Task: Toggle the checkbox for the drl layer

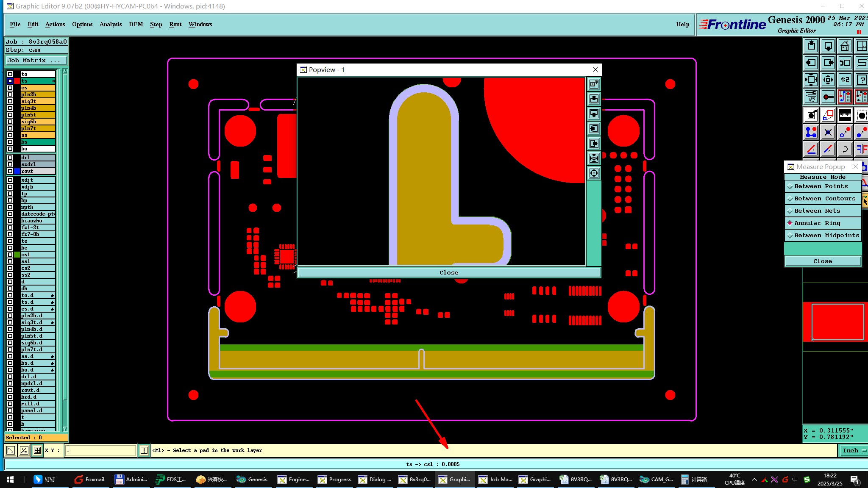Action: (10, 158)
